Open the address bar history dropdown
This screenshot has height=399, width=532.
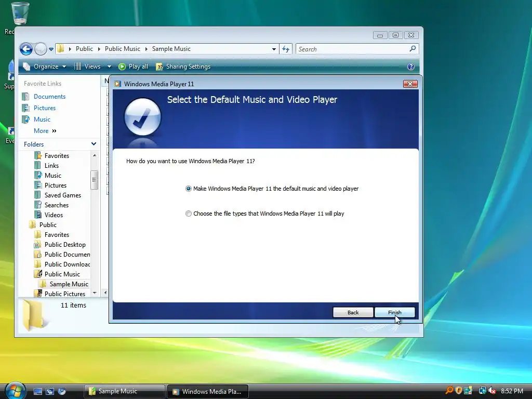[x=274, y=49]
